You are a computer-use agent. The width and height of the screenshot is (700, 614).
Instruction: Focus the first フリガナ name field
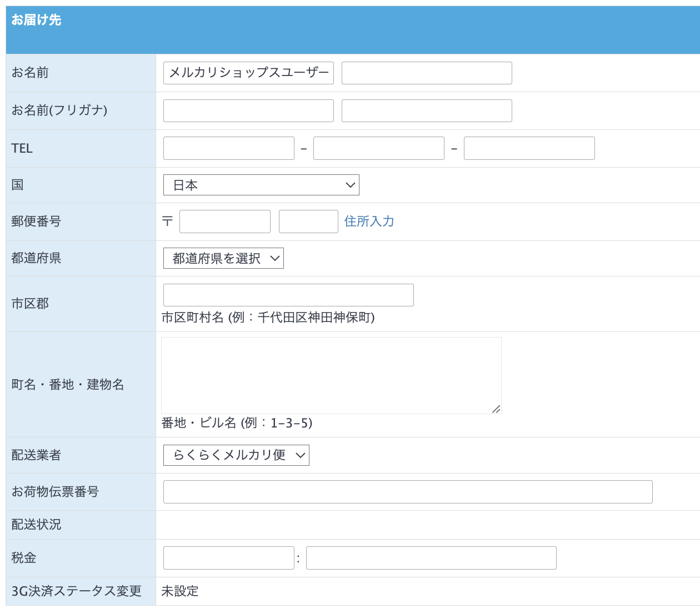tap(248, 110)
